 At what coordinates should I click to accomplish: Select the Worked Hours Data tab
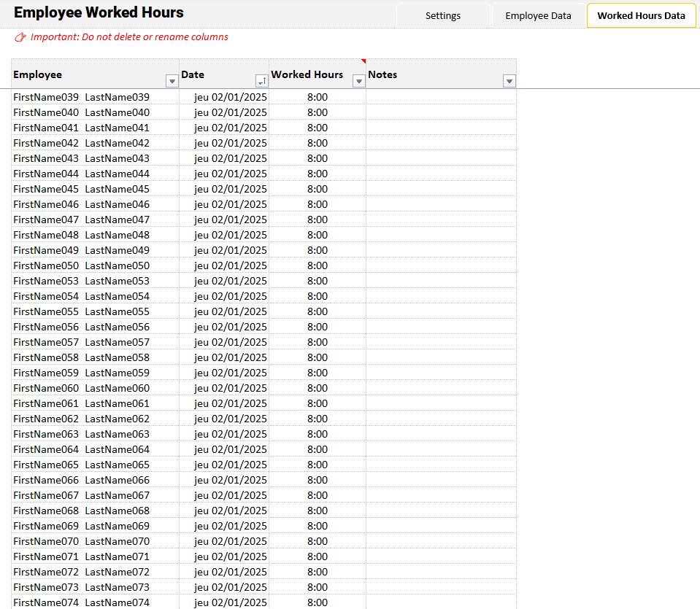[641, 15]
